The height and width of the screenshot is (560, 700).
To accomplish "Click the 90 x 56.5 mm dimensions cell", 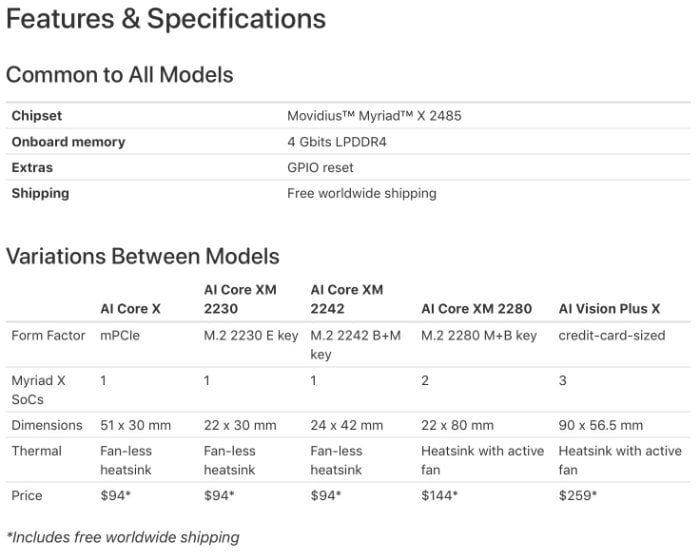I will pos(600,425).
